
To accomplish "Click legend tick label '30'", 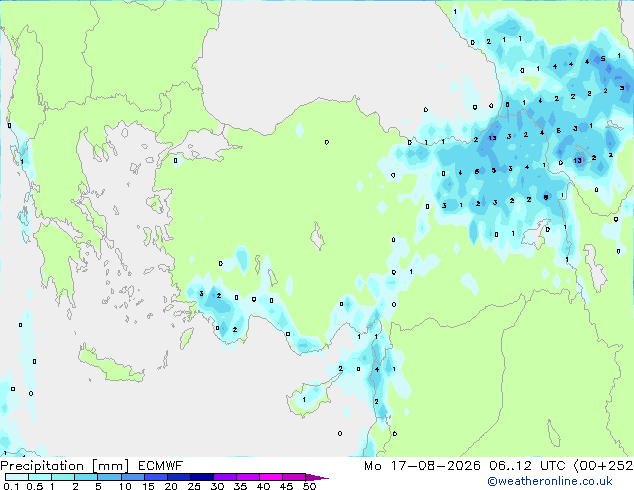I will click(x=217, y=486).
